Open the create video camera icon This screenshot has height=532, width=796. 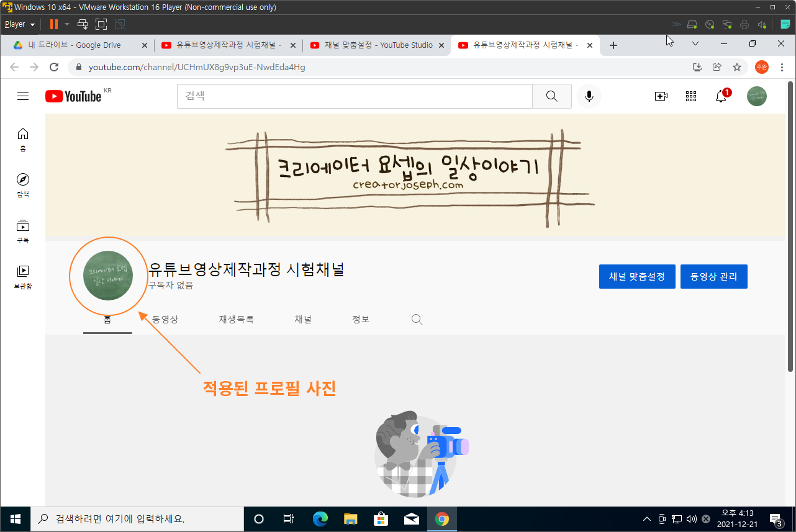pyautogui.click(x=661, y=96)
